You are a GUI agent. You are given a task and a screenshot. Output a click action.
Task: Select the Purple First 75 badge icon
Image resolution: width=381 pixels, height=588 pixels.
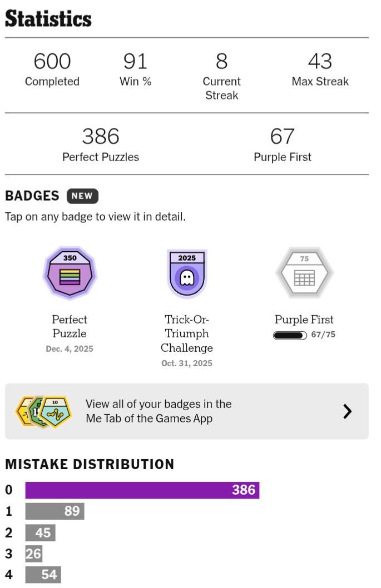304,273
